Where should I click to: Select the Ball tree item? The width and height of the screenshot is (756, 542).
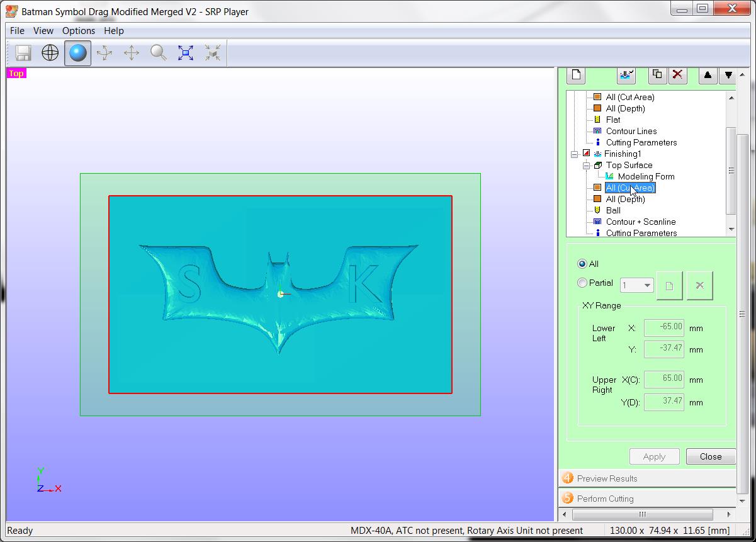[613, 210]
